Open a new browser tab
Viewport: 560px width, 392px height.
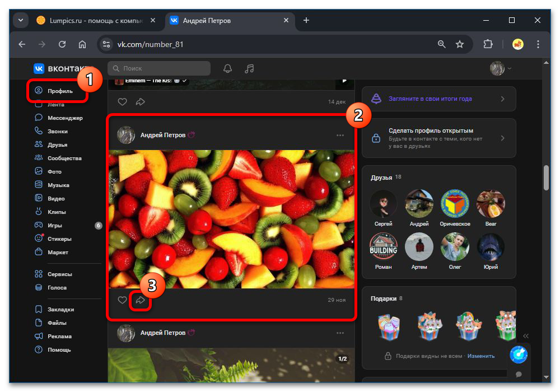(x=306, y=20)
